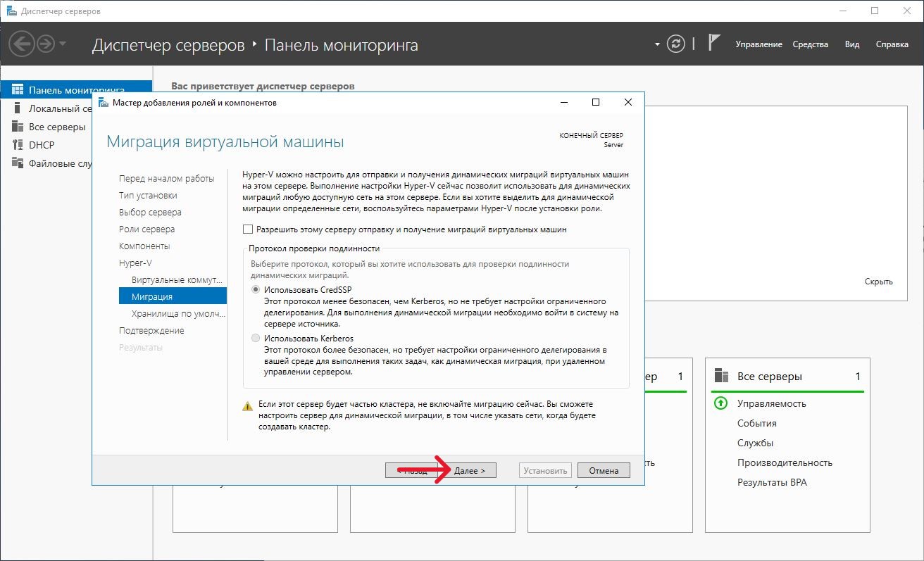The width and height of the screenshot is (924, 561).
Task: Open the Управление menu
Action: tap(758, 44)
